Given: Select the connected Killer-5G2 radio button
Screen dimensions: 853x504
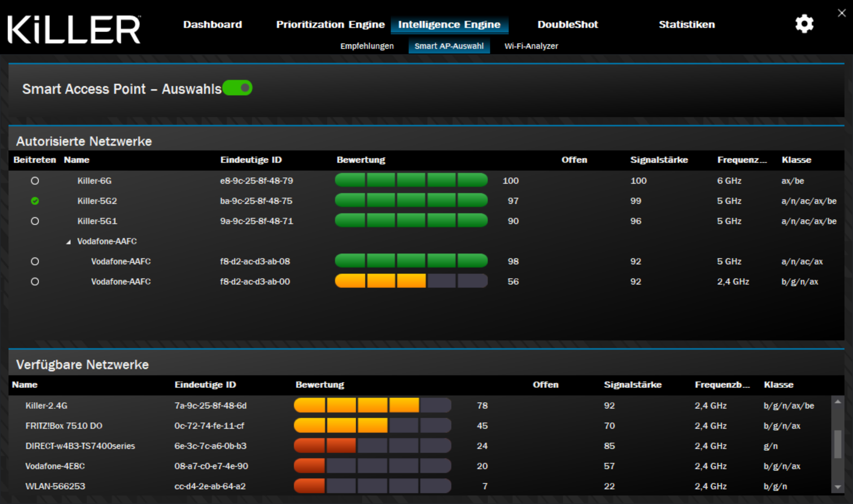Looking at the screenshot, I should [35, 201].
